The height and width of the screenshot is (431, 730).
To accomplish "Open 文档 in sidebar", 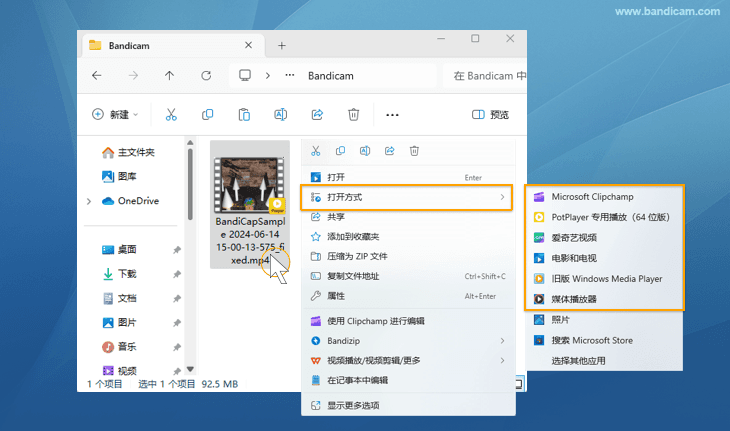I will (x=119, y=298).
